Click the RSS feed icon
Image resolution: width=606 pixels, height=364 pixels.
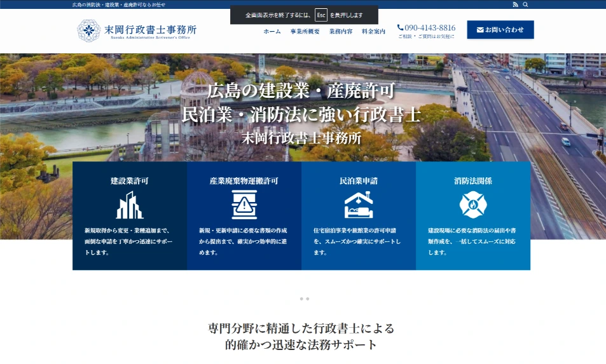pos(515,4)
